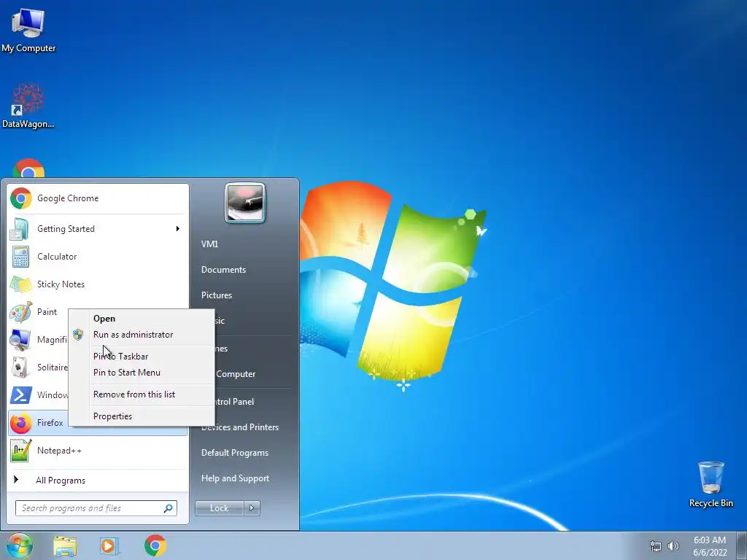Open Pictures from Start menu
The height and width of the screenshot is (560, 747).
point(217,295)
